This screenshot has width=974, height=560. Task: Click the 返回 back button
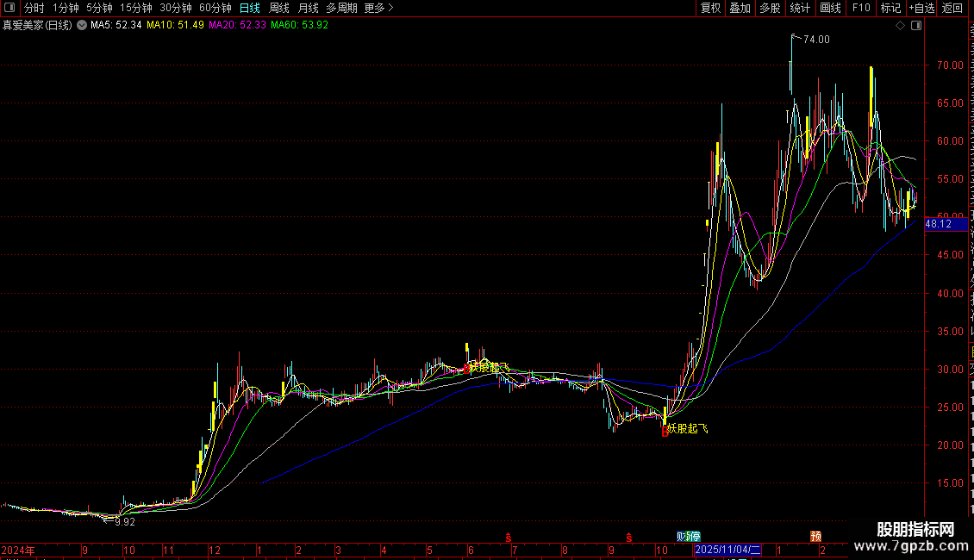coord(952,8)
